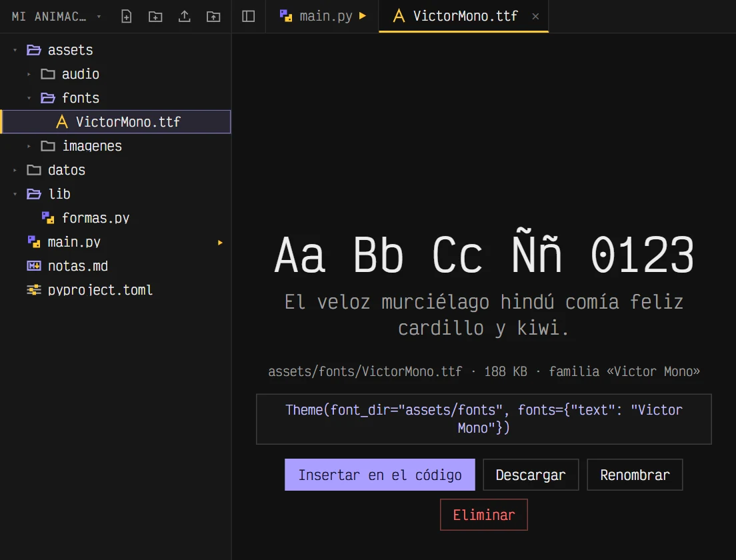
Task: Click the new file icon
Action: (126, 17)
